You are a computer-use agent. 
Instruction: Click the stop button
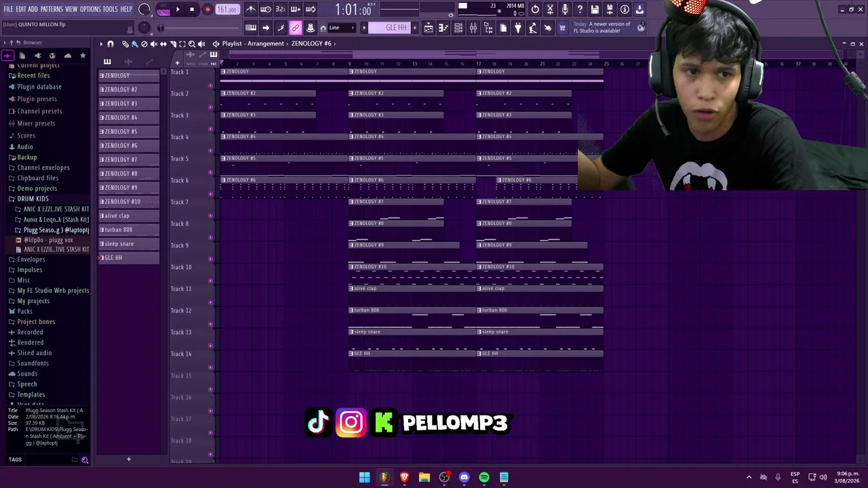point(192,9)
